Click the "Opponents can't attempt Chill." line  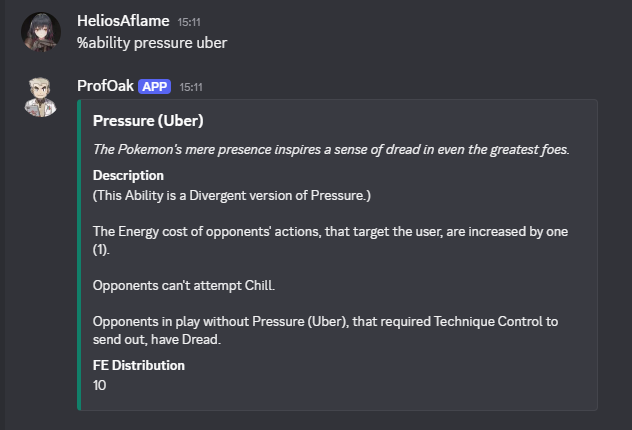pos(183,286)
